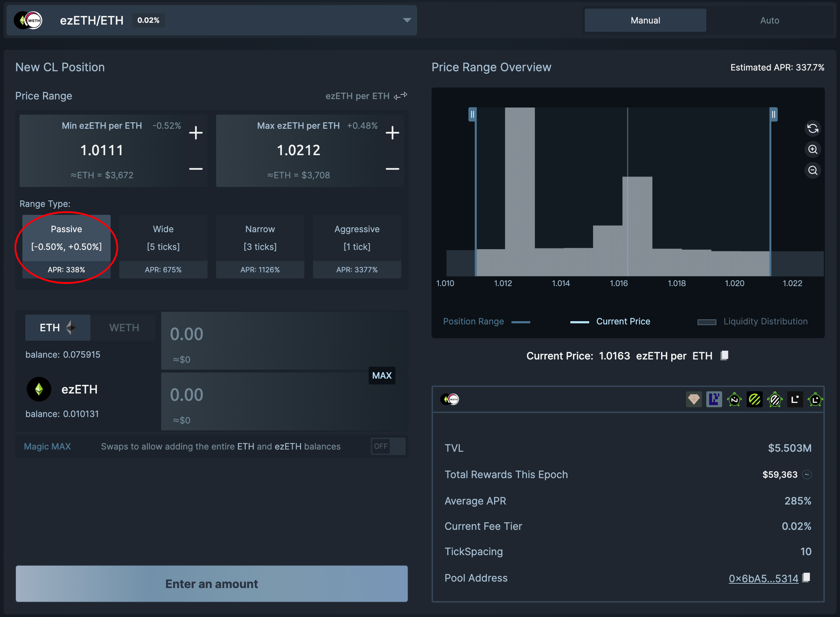This screenshot has height=617, width=840.
Task: Click the rewards token icon beside $59,363
Action: pyautogui.click(x=807, y=475)
